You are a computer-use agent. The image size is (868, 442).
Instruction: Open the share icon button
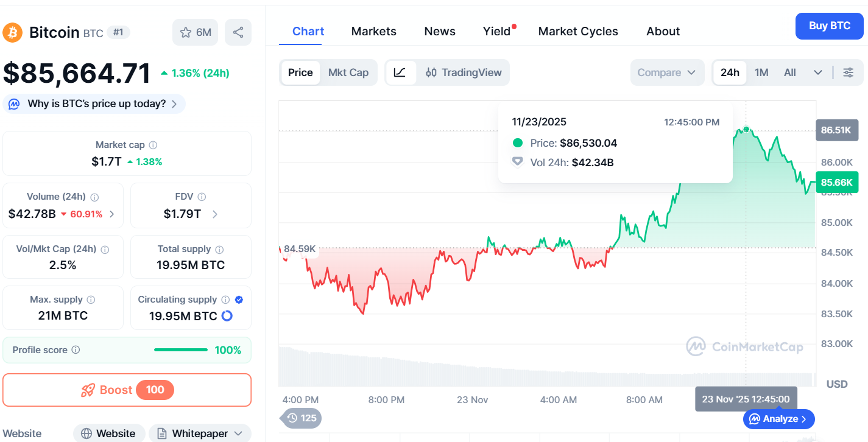tap(238, 32)
